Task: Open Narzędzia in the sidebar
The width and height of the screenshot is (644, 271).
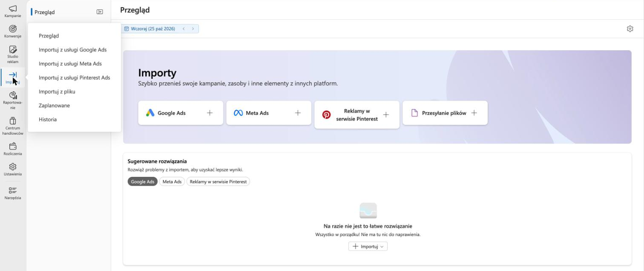Action: 13,193
